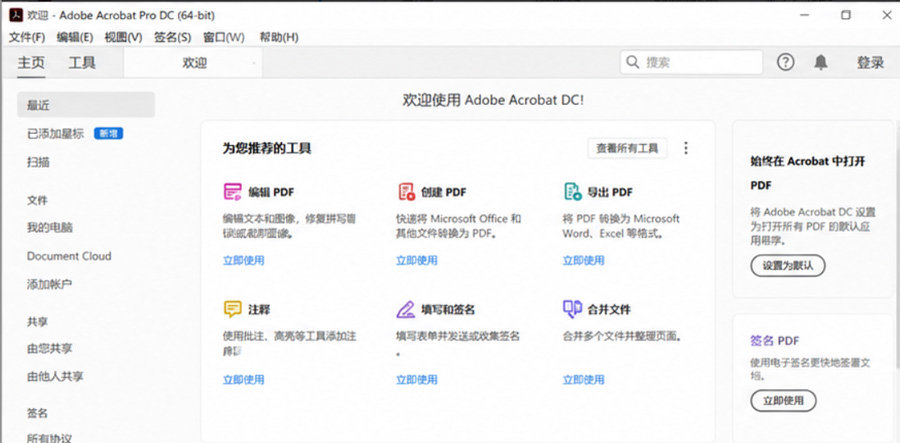Open Document Cloud in the sidebar
Viewport: 900px width, 443px height.
tap(69, 256)
